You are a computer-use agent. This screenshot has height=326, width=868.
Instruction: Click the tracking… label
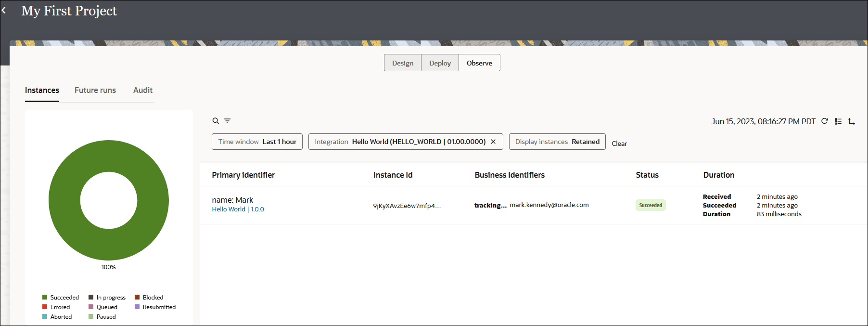click(x=490, y=205)
